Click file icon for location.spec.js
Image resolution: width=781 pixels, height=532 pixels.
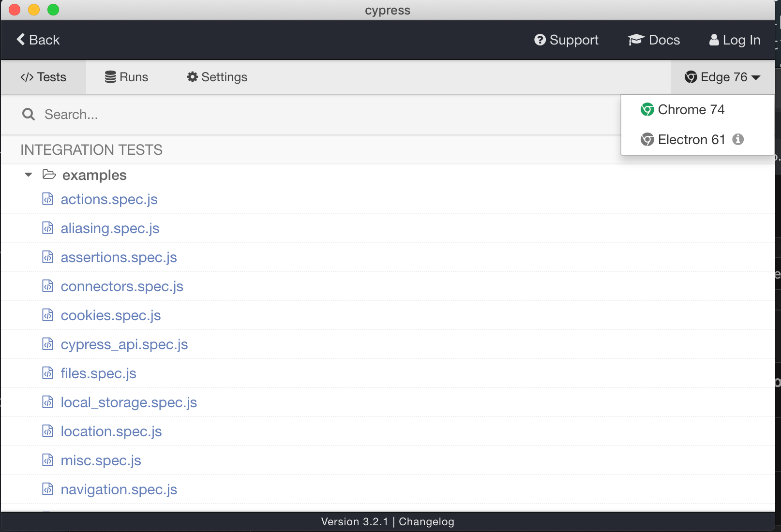(47, 431)
